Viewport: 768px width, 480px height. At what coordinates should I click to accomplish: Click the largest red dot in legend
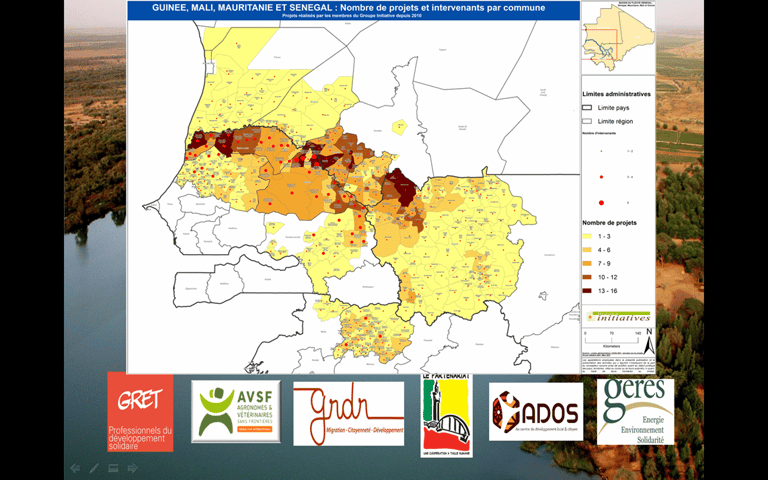tap(601, 203)
